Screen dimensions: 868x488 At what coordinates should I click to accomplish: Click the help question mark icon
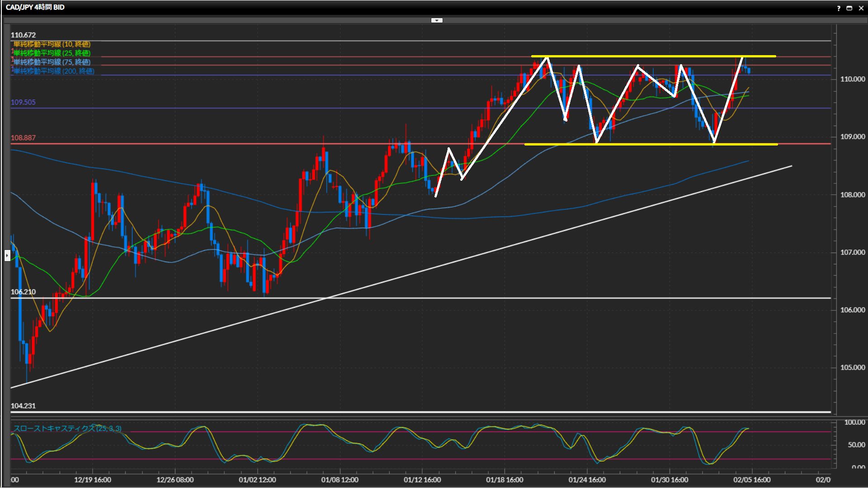pos(839,8)
